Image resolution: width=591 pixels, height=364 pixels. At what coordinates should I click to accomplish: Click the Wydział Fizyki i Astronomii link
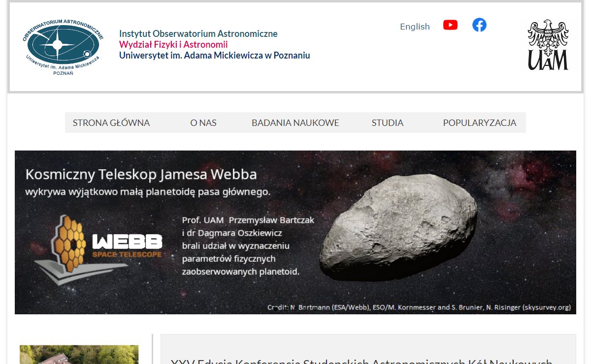(x=173, y=45)
